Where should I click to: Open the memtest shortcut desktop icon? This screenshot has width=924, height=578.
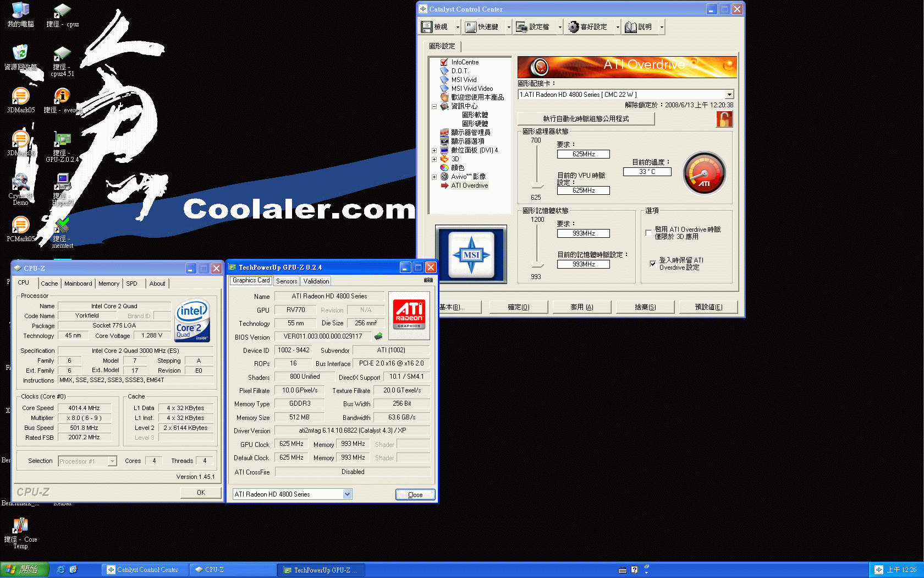[x=62, y=233]
